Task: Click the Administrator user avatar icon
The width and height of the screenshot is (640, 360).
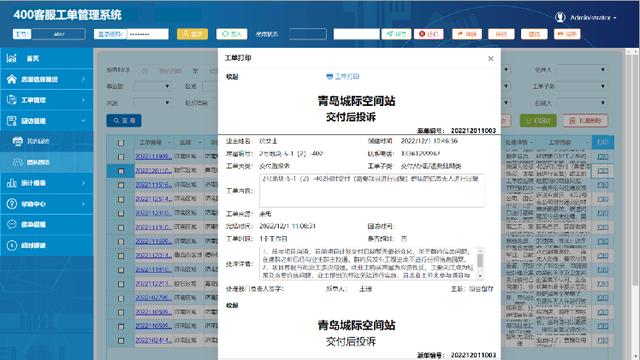Action: pyautogui.click(x=560, y=17)
